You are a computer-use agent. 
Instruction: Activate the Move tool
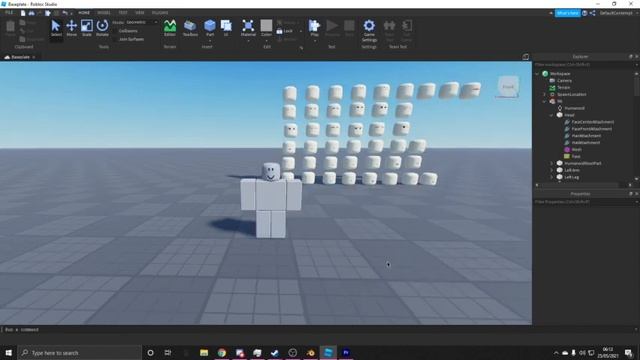tap(71, 28)
